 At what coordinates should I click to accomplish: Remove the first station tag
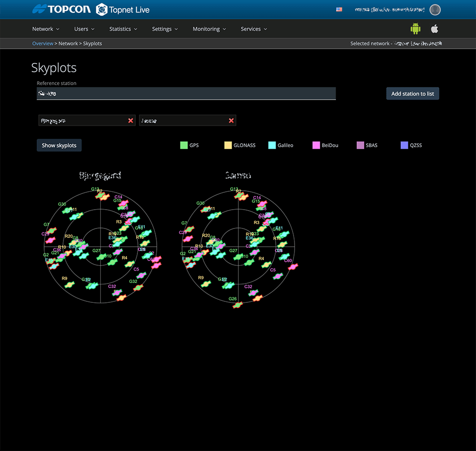(131, 120)
